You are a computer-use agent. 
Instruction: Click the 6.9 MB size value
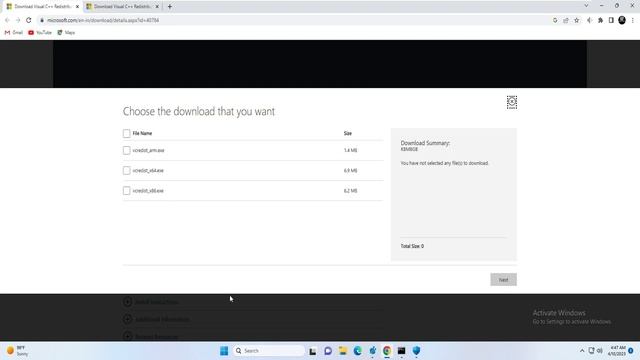pos(350,170)
